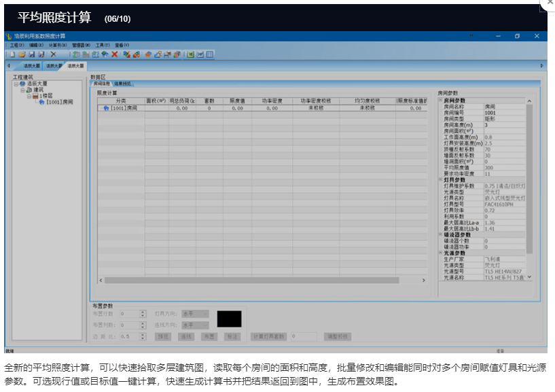Click the red-blue icon right of the red X

coord(126,54)
